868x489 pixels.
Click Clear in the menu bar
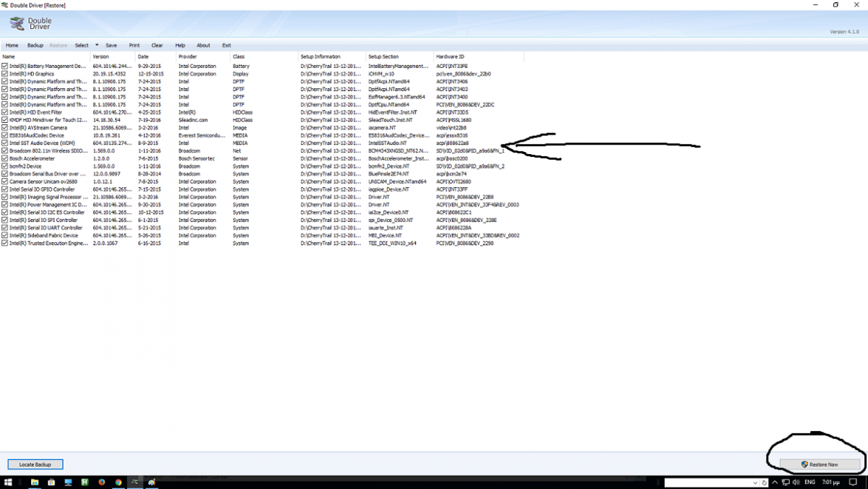pyautogui.click(x=157, y=45)
